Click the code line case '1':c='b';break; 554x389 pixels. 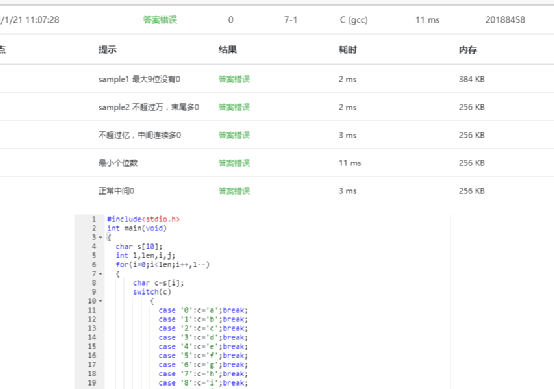pyautogui.click(x=203, y=319)
